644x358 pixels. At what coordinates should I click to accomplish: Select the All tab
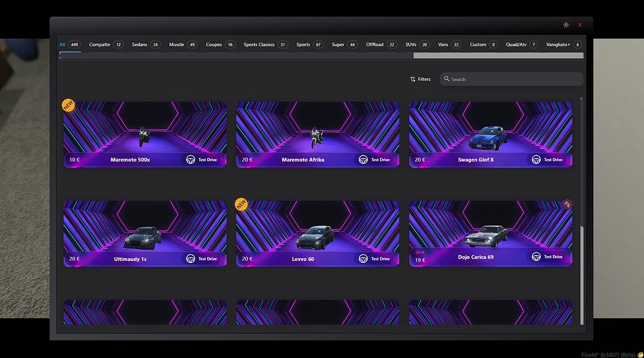point(70,44)
